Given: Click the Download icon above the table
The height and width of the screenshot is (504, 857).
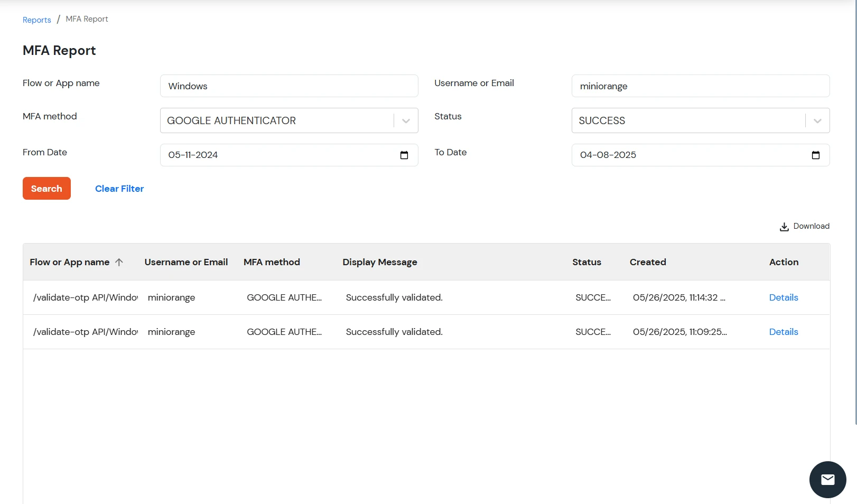Looking at the screenshot, I should click(x=784, y=226).
